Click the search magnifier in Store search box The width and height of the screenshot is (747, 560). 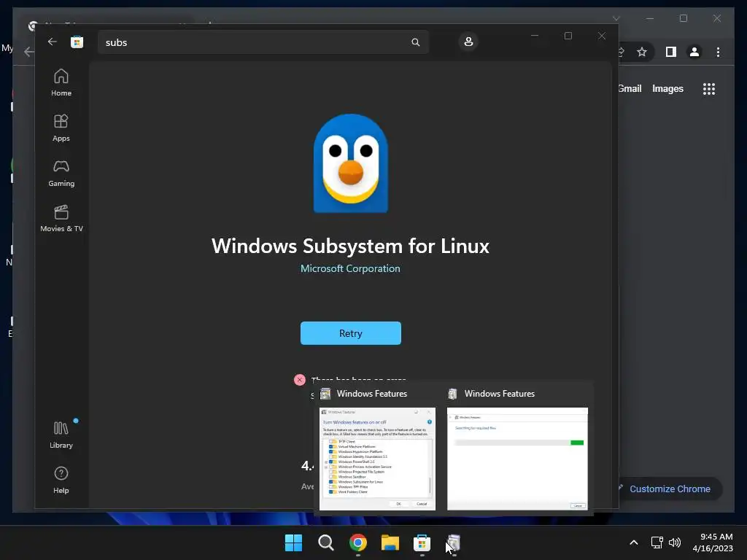coord(415,42)
